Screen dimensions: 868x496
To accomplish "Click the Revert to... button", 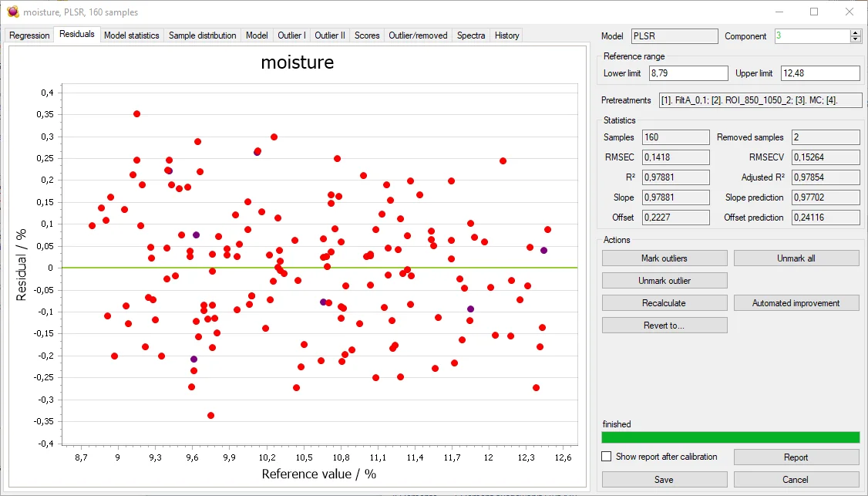I will click(664, 326).
